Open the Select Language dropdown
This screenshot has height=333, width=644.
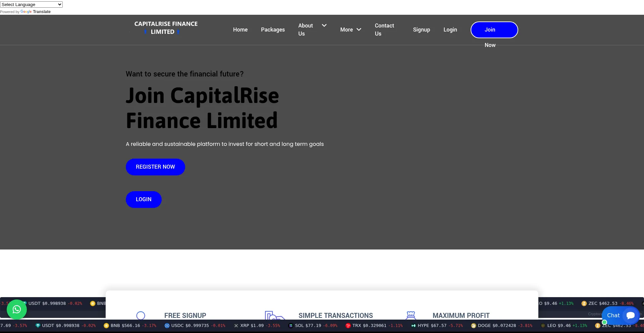point(31,4)
